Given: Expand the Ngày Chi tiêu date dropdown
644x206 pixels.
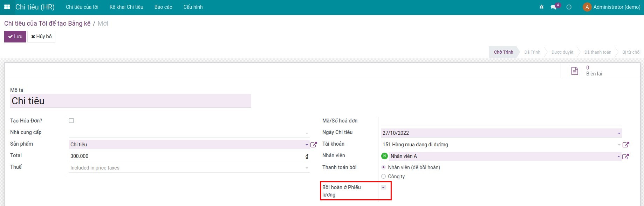Looking at the screenshot, I should coord(619,133).
